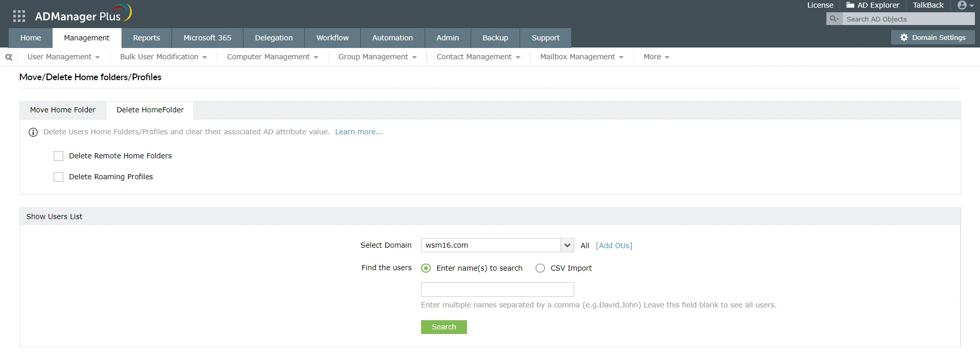Open the Select Domain wsm16.com dropdown
980x359 pixels.
(x=497, y=245)
